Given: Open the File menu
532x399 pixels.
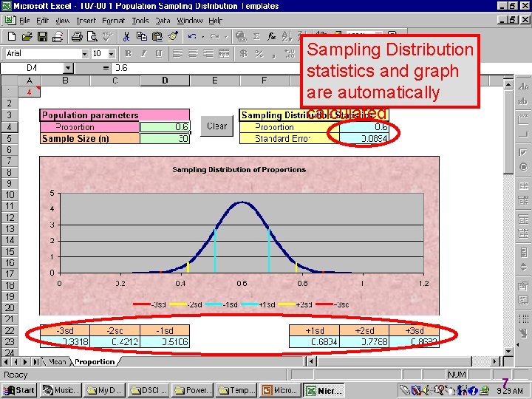Looking at the screenshot, I should 24,21.
